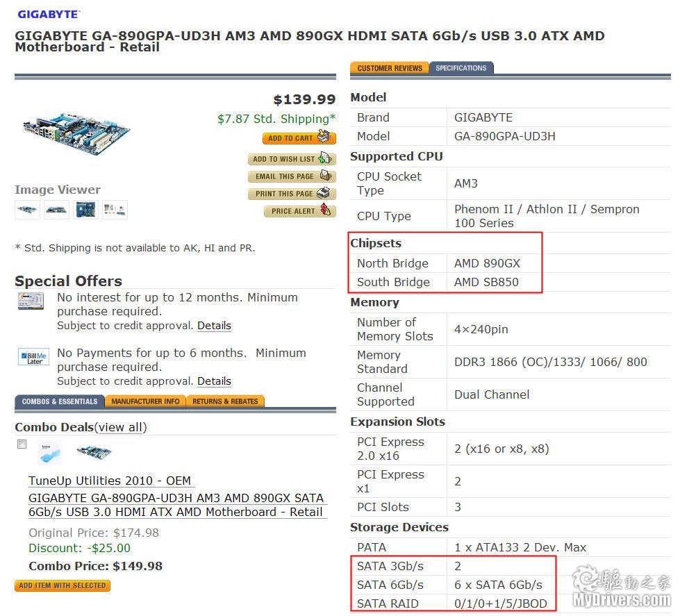Open Details link for 6 months no payments
This screenshot has width=680, height=616.
(214, 381)
